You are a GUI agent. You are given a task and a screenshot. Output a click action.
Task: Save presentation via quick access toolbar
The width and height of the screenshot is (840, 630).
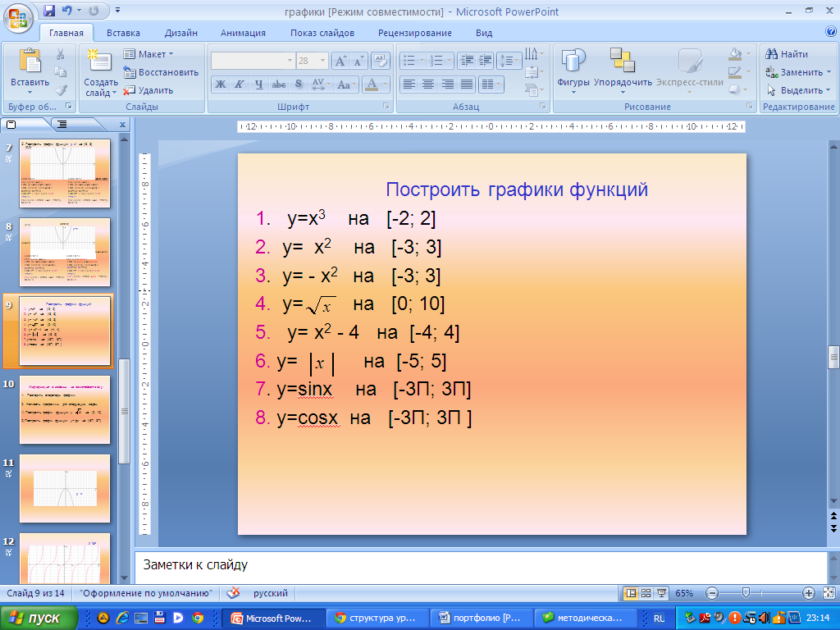pyautogui.click(x=49, y=11)
